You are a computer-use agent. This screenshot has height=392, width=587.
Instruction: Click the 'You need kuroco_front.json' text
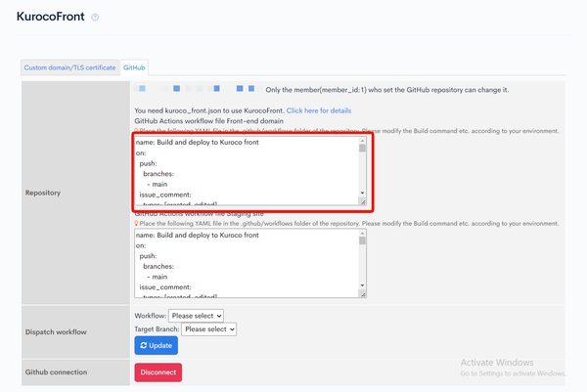209,110
